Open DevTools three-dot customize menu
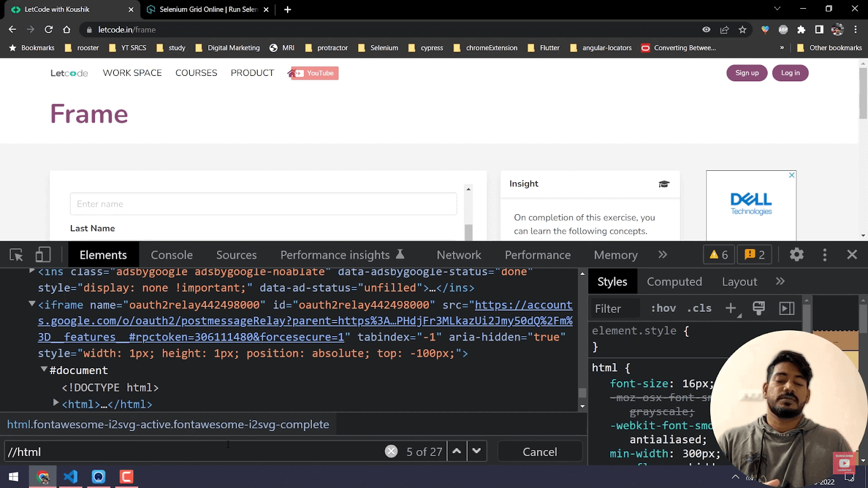 825,255
